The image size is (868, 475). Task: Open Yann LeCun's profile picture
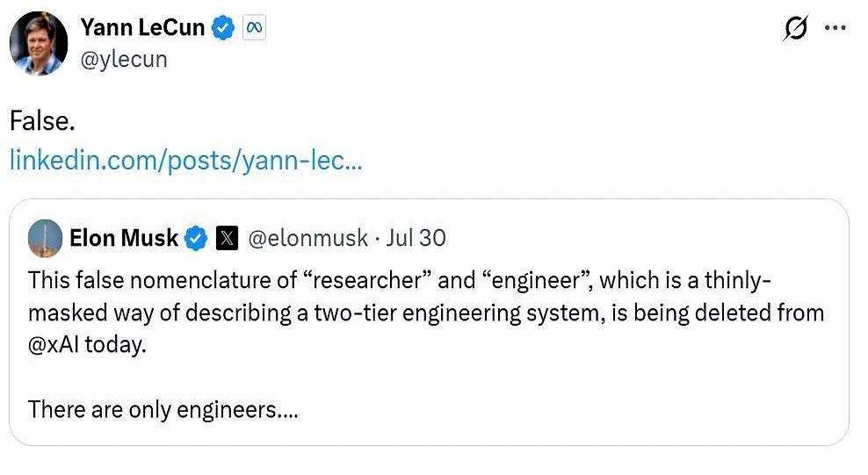tap(39, 44)
